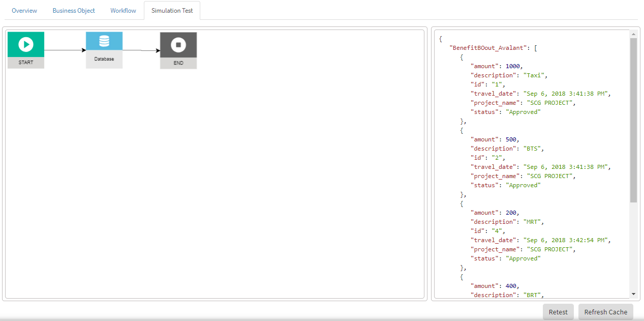Screen dimensions: 644x321
Task: Click the JSON scrollbar up arrow
Action: point(633,34)
